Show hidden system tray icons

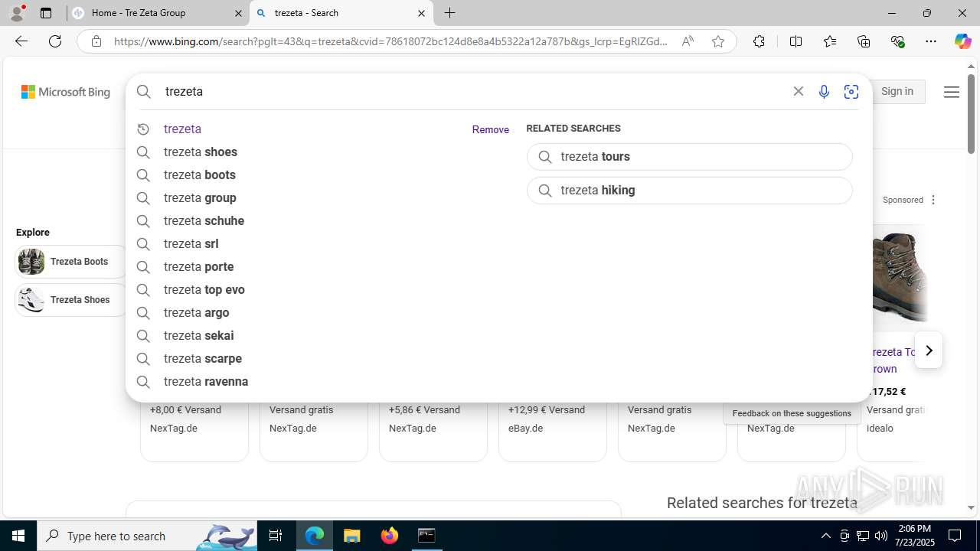[x=825, y=536]
